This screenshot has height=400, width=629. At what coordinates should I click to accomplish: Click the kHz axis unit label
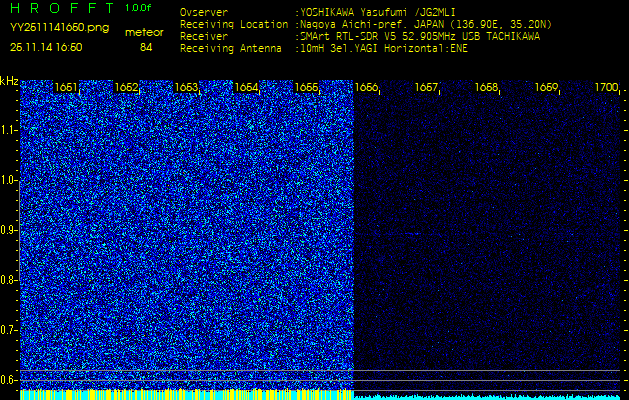pos(9,81)
